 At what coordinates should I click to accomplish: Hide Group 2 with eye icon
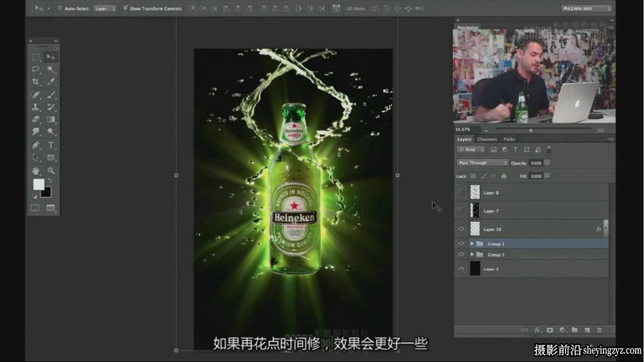coord(461,254)
